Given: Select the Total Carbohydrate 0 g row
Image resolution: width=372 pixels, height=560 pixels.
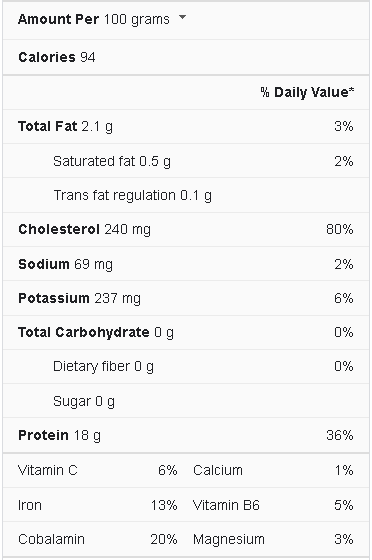Looking at the screenshot, I should pyautogui.click(x=186, y=332).
